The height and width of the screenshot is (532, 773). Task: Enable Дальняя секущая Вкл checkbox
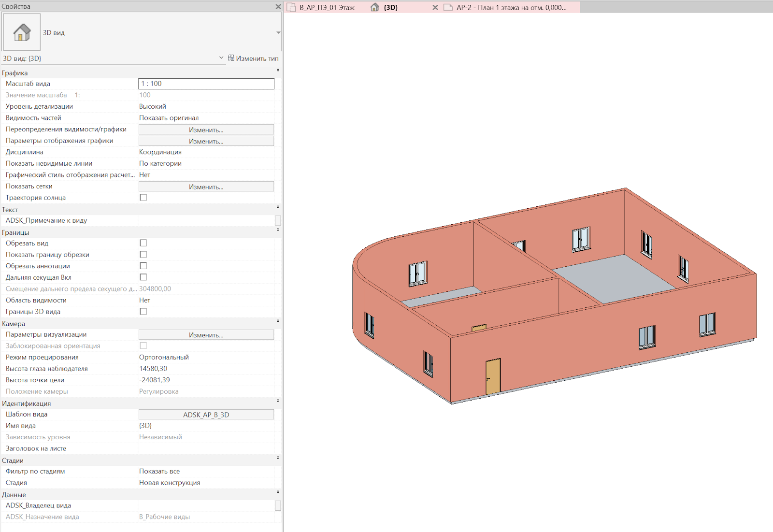click(143, 277)
